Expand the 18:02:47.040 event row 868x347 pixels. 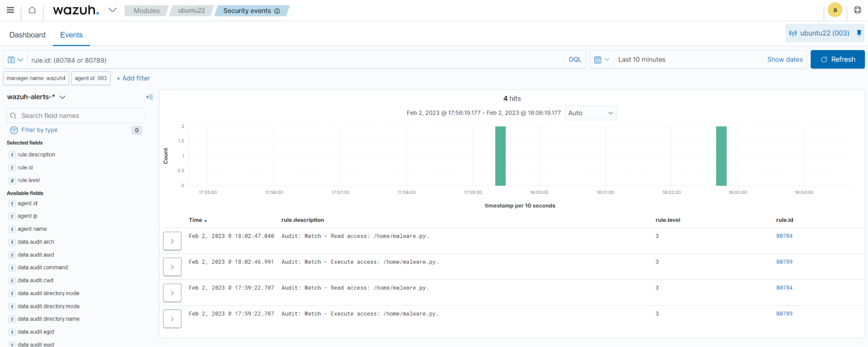point(172,241)
